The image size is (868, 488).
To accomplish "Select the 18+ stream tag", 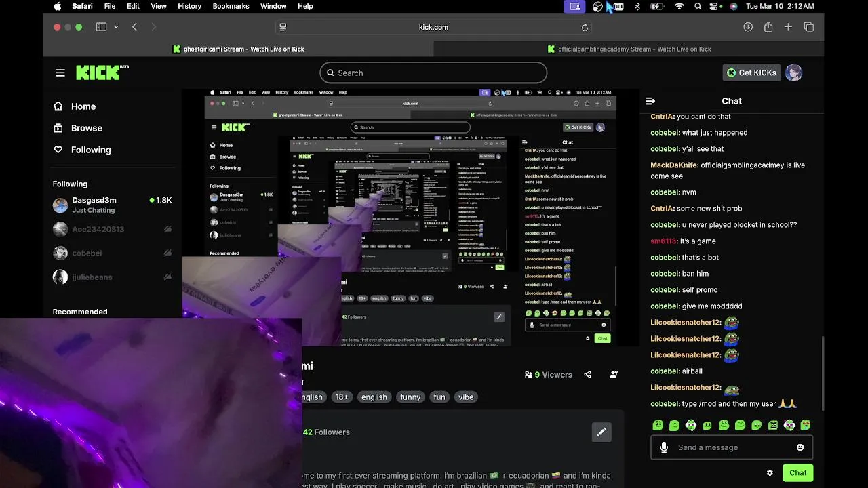I will pyautogui.click(x=342, y=397).
